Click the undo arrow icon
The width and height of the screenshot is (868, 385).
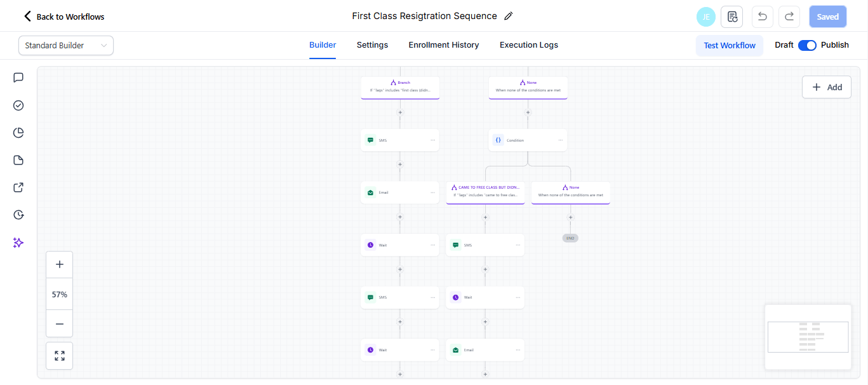762,17
